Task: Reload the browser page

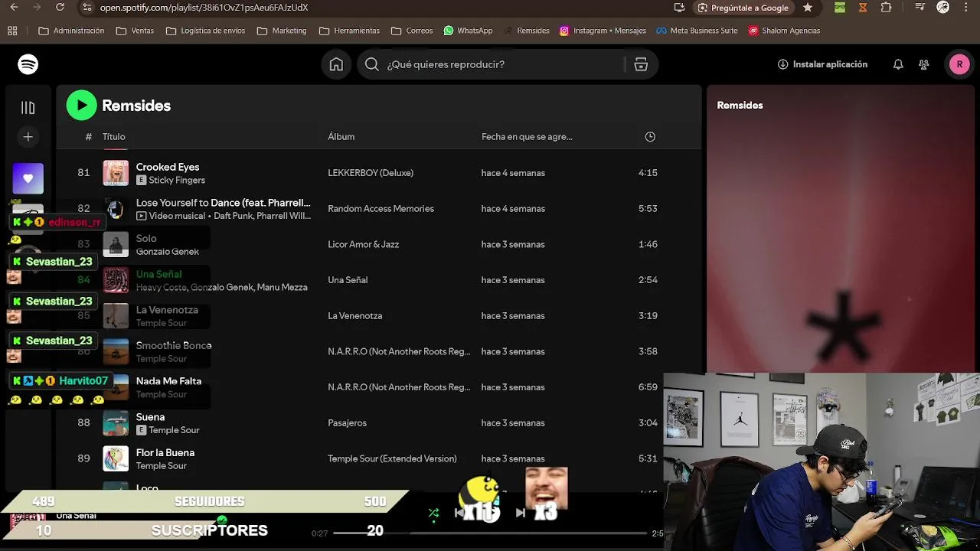Action: tap(60, 8)
